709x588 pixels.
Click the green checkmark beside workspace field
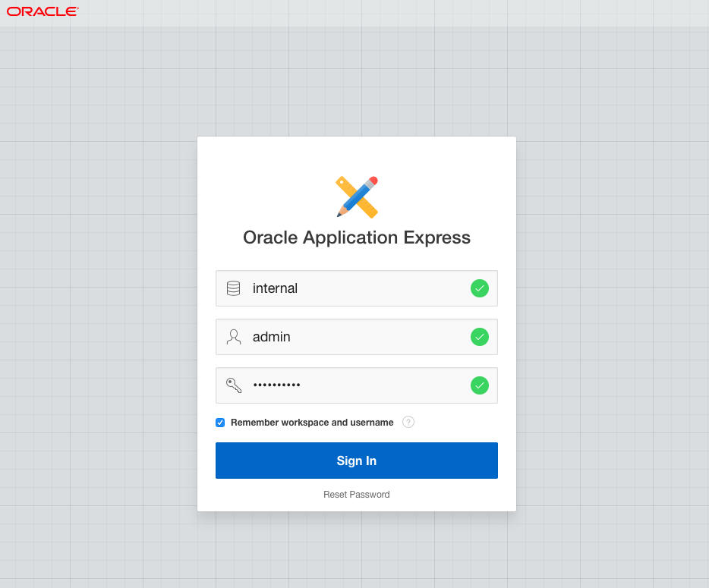[x=479, y=288]
